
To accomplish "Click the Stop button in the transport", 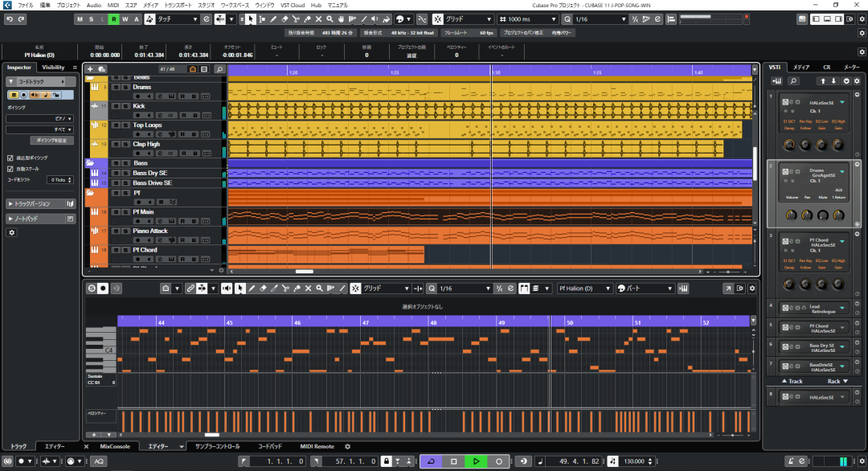I will coord(453,461).
